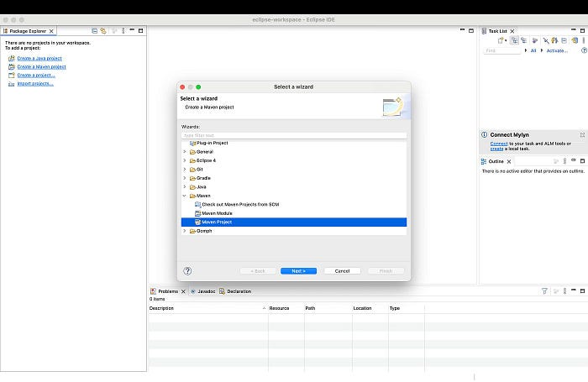The height and width of the screenshot is (382, 588).
Task: Close the Problems tab
Action: (183, 291)
